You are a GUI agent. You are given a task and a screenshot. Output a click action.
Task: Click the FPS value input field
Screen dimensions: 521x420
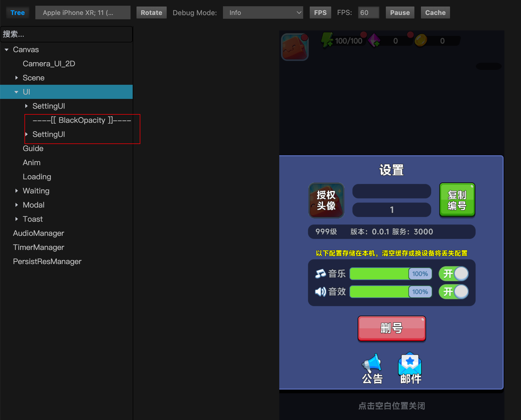[x=368, y=13]
